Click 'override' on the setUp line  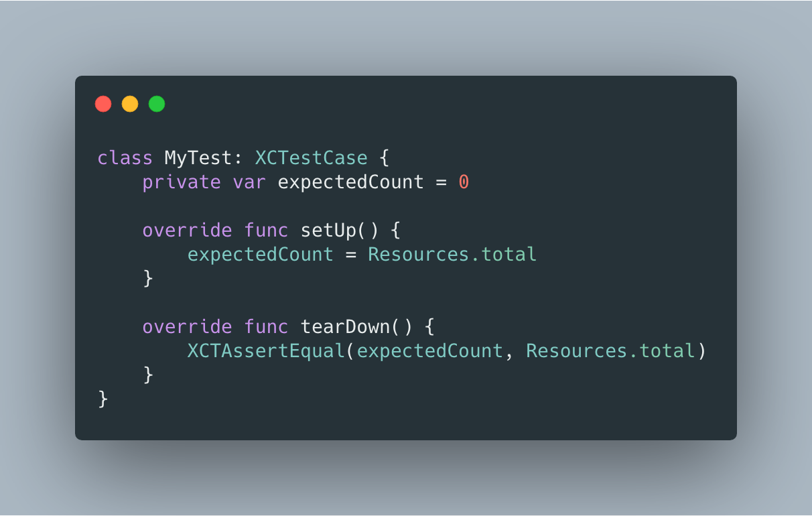point(188,231)
